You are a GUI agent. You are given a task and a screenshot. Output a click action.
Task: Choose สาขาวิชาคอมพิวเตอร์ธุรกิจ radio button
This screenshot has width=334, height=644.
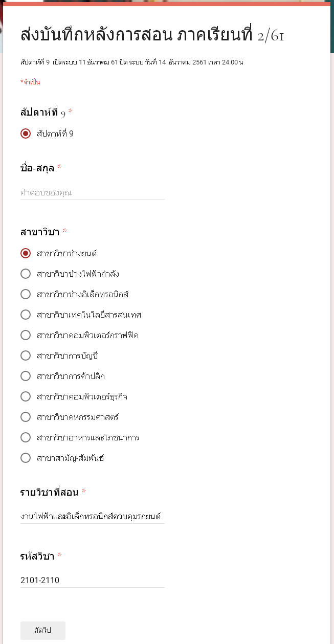coord(26,396)
